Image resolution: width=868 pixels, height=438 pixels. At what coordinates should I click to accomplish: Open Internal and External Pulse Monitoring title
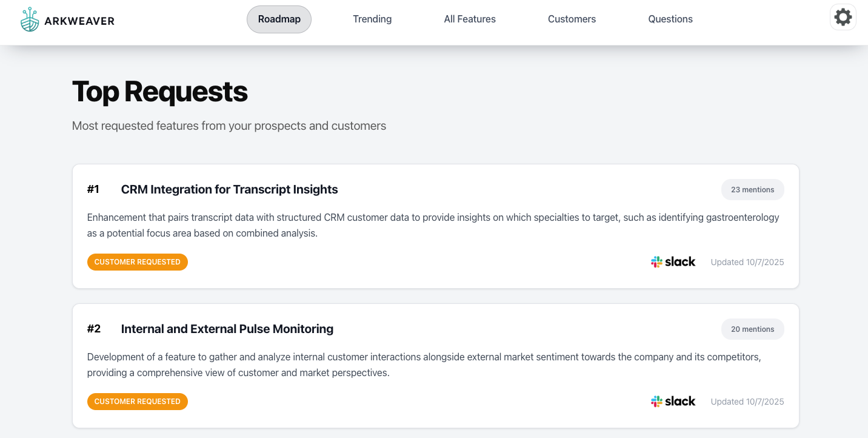tap(227, 329)
